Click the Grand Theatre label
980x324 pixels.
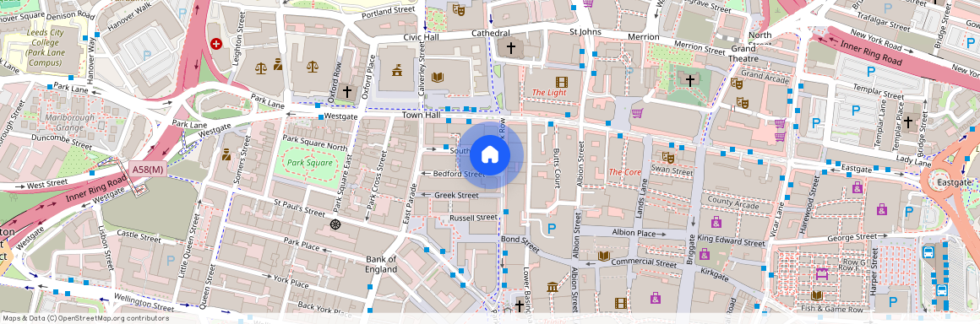click(x=743, y=53)
